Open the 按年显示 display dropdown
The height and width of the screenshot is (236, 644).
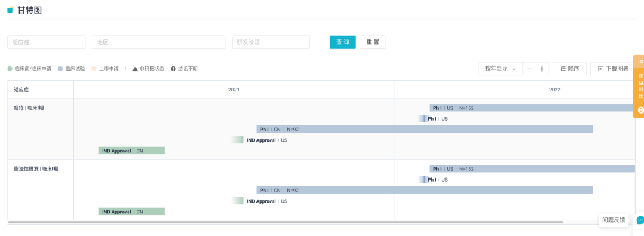tap(501, 69)
